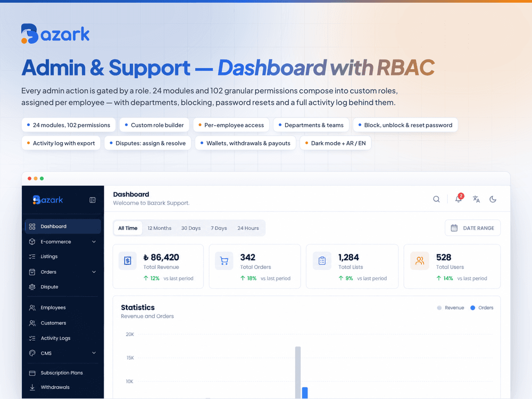
Task: Open notifications bell with red badge
Action: [459, 198]
